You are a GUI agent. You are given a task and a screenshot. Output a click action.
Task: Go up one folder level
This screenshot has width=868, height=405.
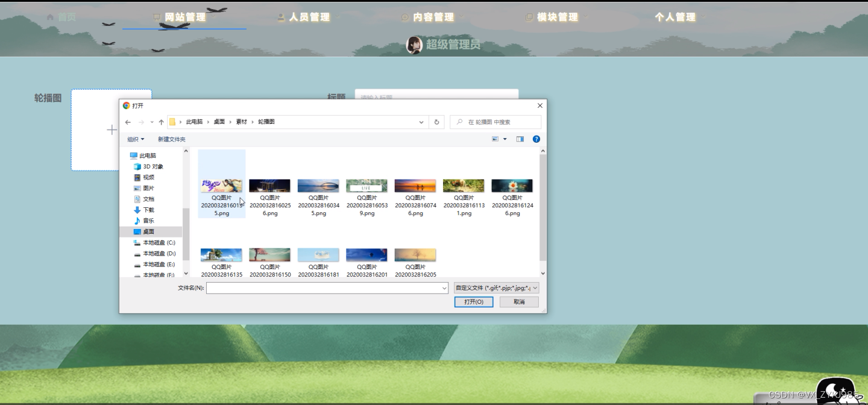point(161,122)
